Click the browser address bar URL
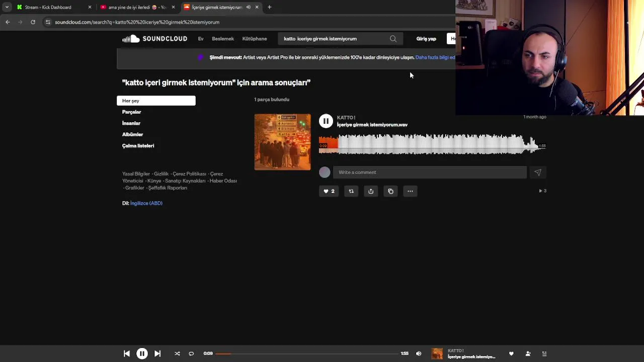Image resolution: width=644 pixels, height=362 pixels. point(137,22)
